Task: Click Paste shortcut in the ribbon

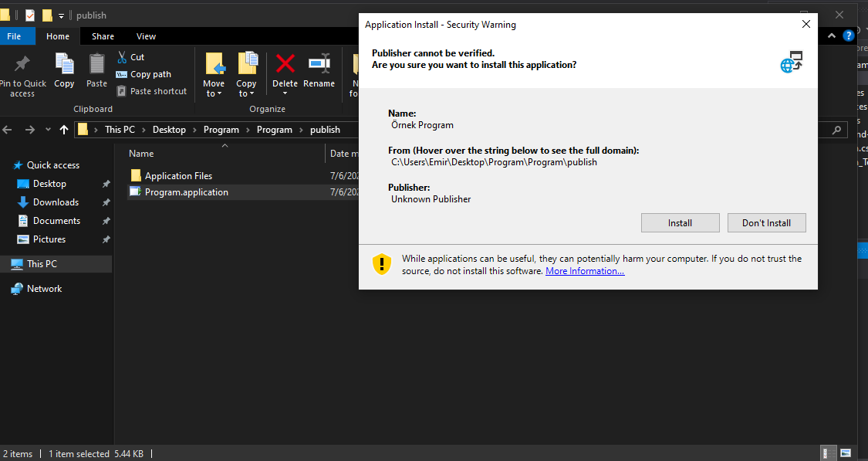Action: click(x=152, y=91)
